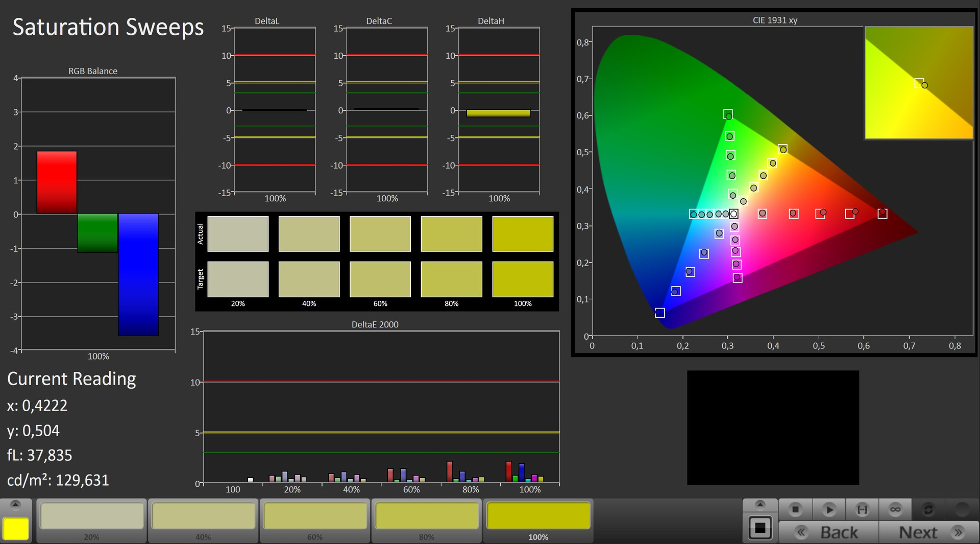Select the 100% saturation patch in the bottom bar
Screen dimensions: 980x544
538,521
